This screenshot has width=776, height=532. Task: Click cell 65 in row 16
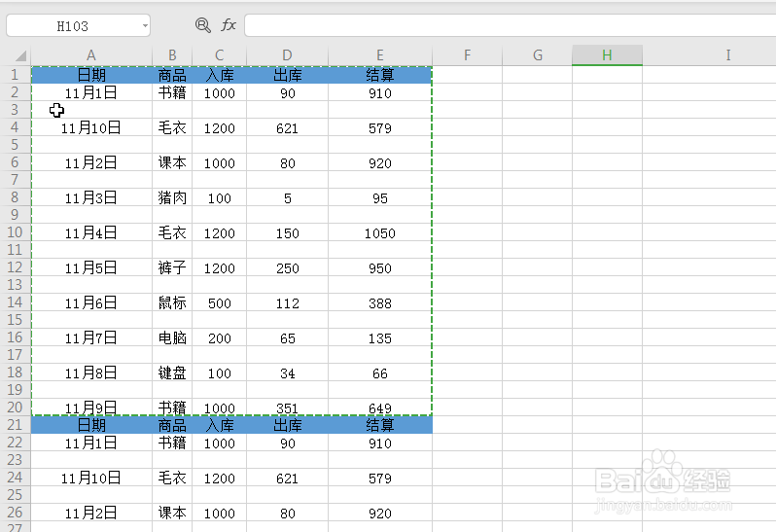pyautogui.click(x=287, y=338)
